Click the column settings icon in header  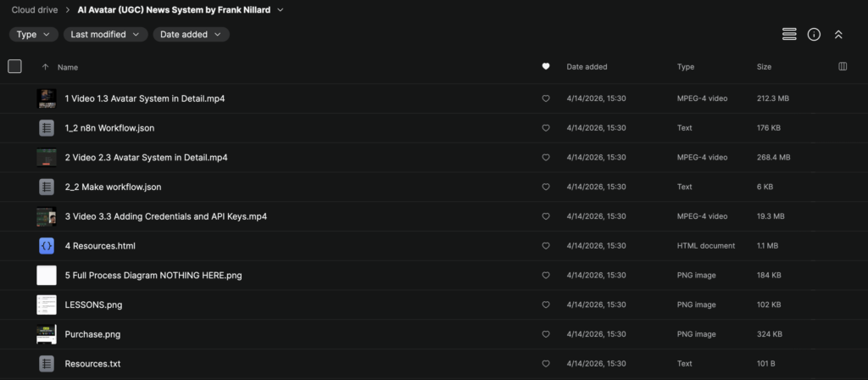(x=843, y=66)
